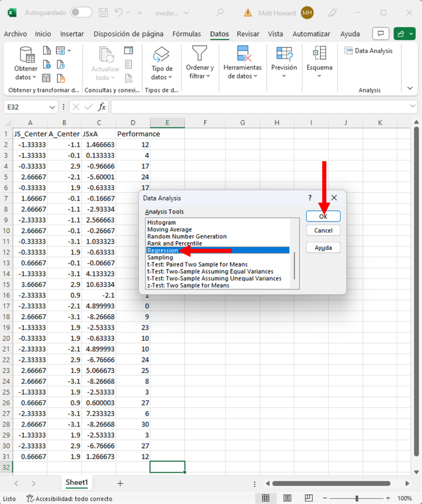
Task: Click the Ordenar y filtrar funnel icon
Action: point(200,54)
